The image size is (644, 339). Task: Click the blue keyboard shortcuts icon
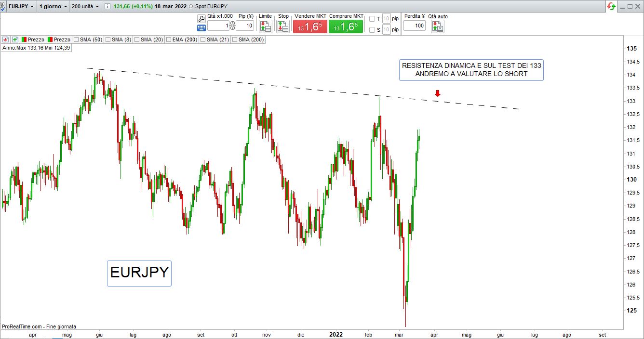[x=201, y=28]
